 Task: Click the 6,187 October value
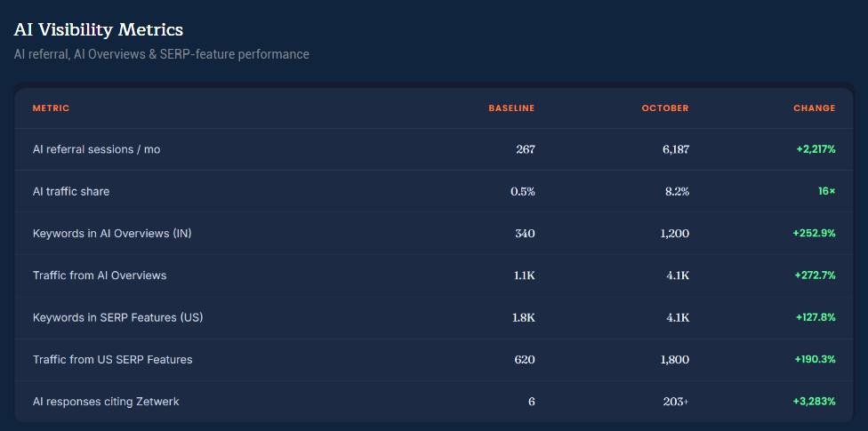coord(676,149)
